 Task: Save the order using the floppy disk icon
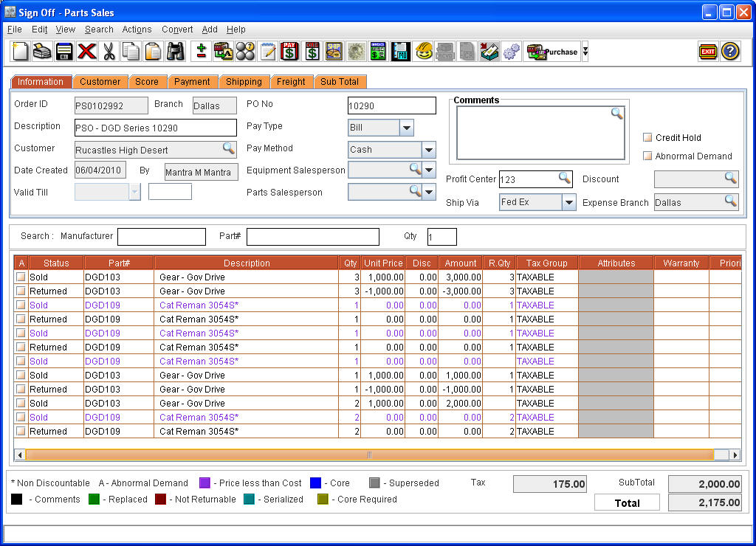click(x=65, y=52)
